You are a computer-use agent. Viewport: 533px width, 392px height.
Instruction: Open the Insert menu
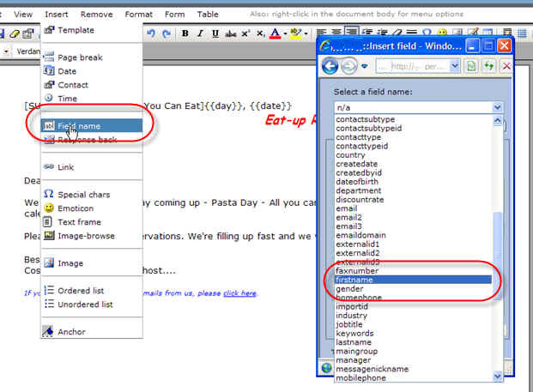(57, 15)
